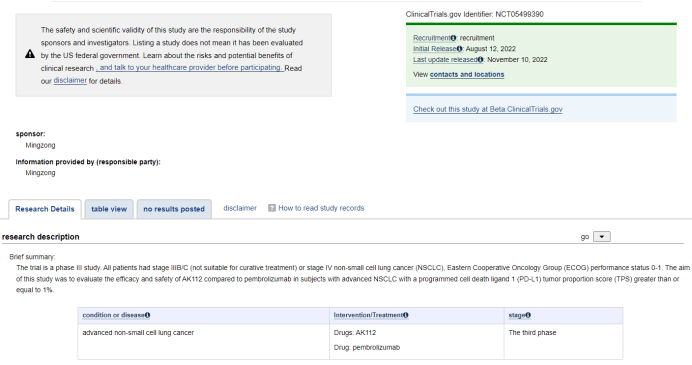This screenshot has height=365, width=692.
Task: Select the Research Details tab
Action: click(x=45, y=209)
